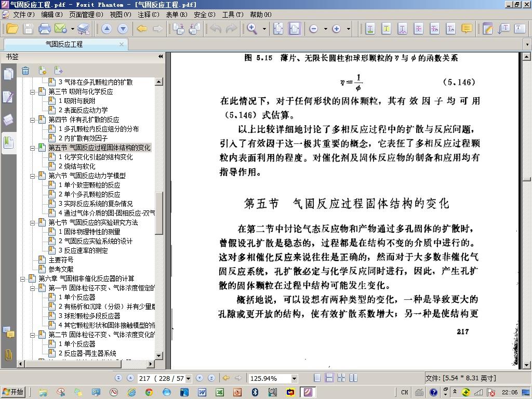Collapse 第七节 气固反应的实验研究方法 node
Viewport: 532px width, 399px height.
pos(32,222)
